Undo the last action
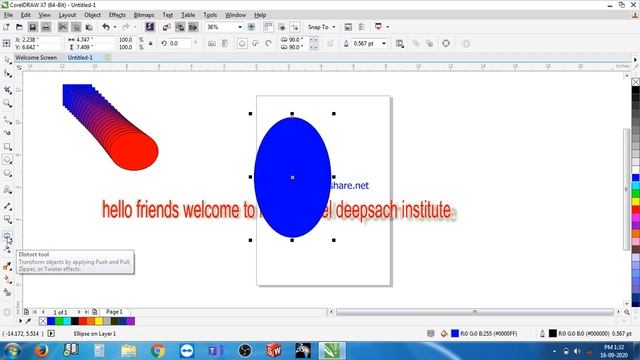Screen dimensions: 640x360 tap(106, 27)
